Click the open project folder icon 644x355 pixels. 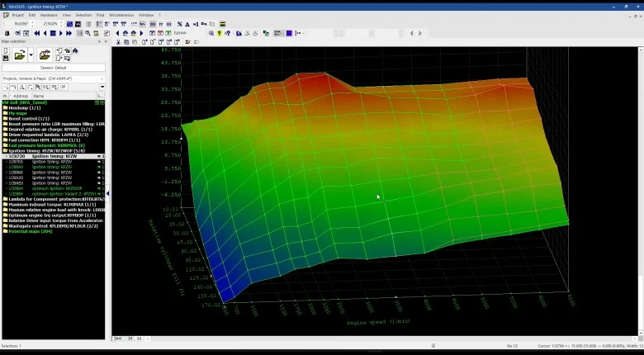click(20, 55)
